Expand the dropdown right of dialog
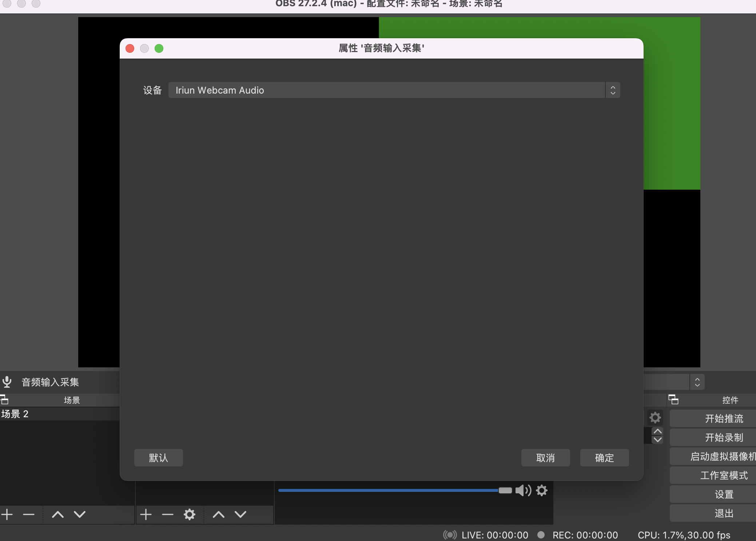Viewport: 756px width, 541px height. [697, 382]
